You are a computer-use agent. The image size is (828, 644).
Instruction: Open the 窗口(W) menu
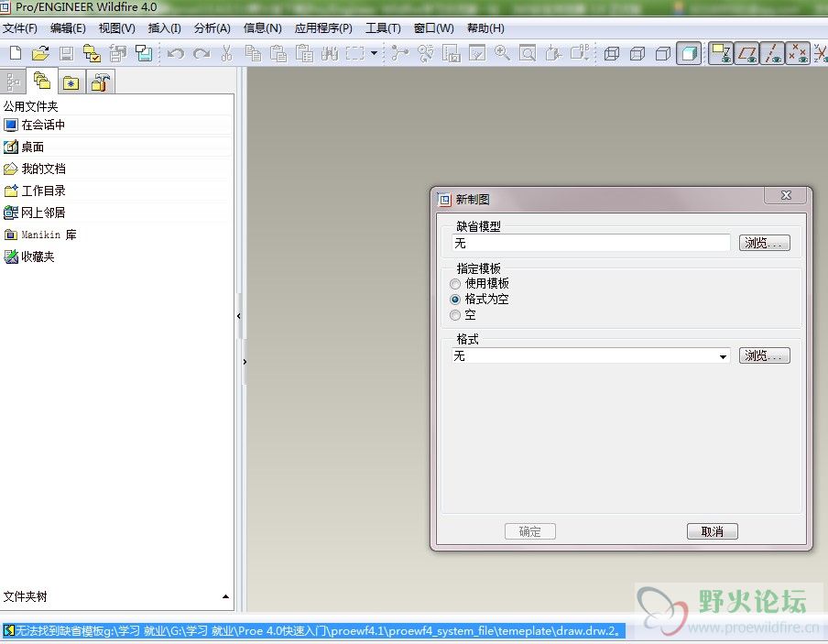(x=433, y=28)
